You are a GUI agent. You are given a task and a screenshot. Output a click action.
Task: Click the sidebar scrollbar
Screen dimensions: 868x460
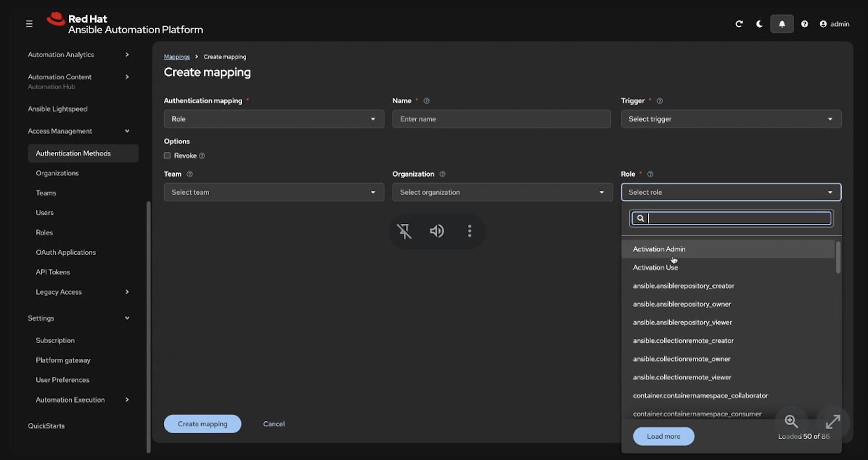tap(149, 326)
